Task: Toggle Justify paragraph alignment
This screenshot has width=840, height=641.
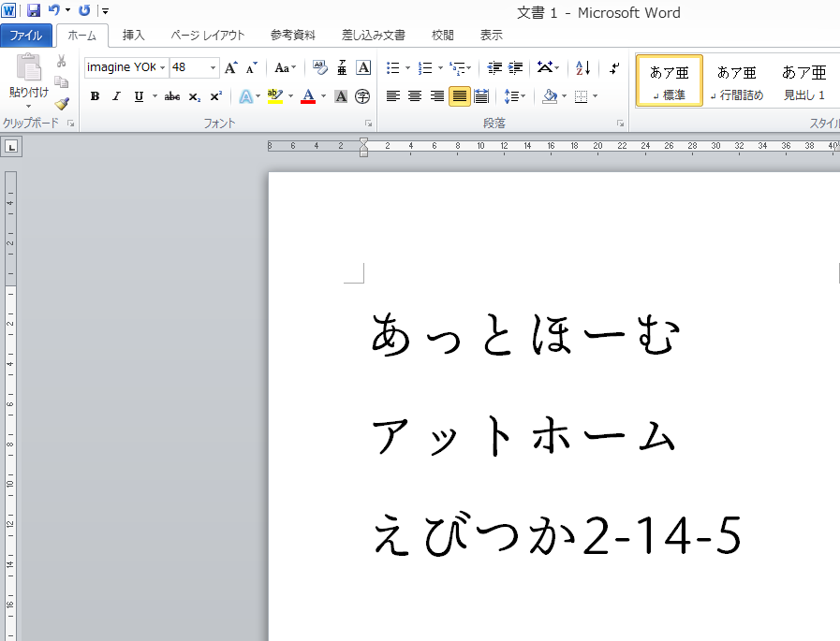Action: (x=459, y=96)
